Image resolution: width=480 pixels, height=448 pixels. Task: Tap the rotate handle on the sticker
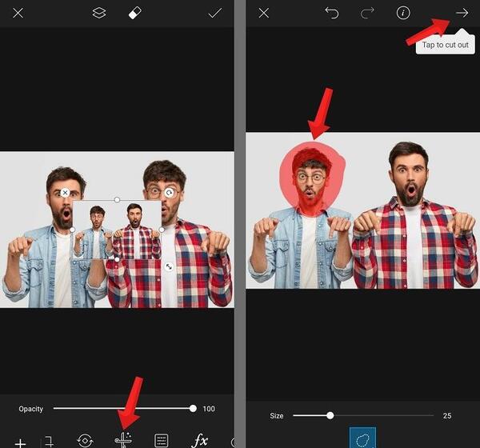click(169, 193)
